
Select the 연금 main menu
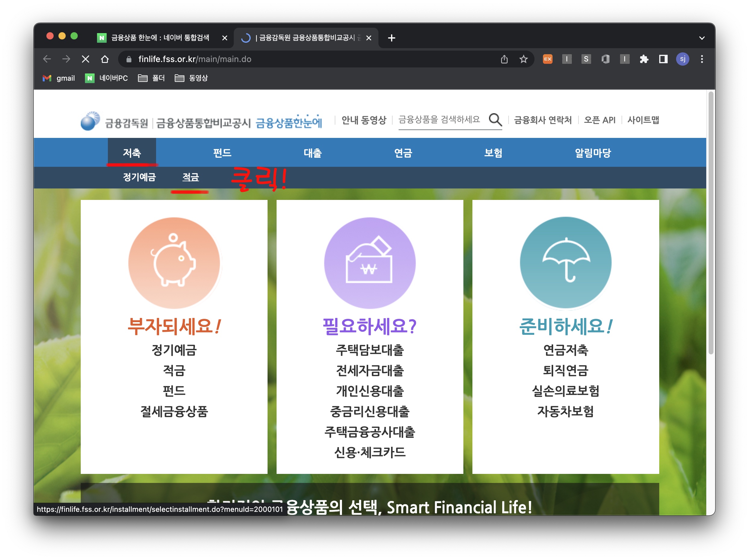pos(403,153)
